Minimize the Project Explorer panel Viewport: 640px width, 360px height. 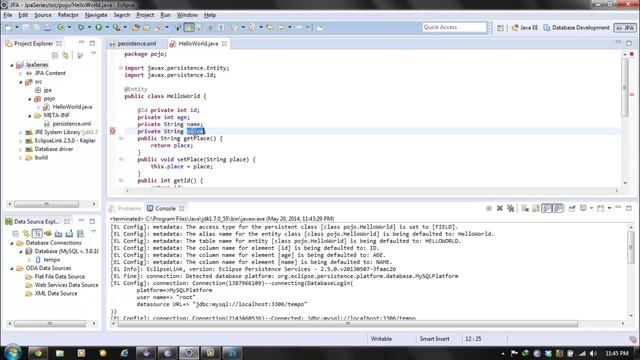[x=81, y=43]
